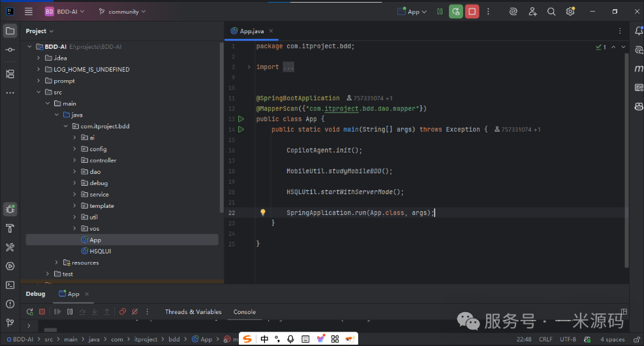The width and height of the screenshot is (644, 346).
Task: Close the App debug session tab
Action: (87, 294)
